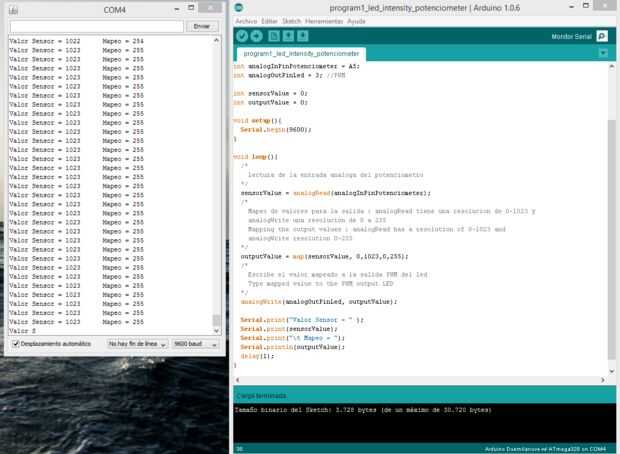This screenshot has height=454, width=620.
Task: Click the Verify sketch checkmark icon
Action: 242,36
